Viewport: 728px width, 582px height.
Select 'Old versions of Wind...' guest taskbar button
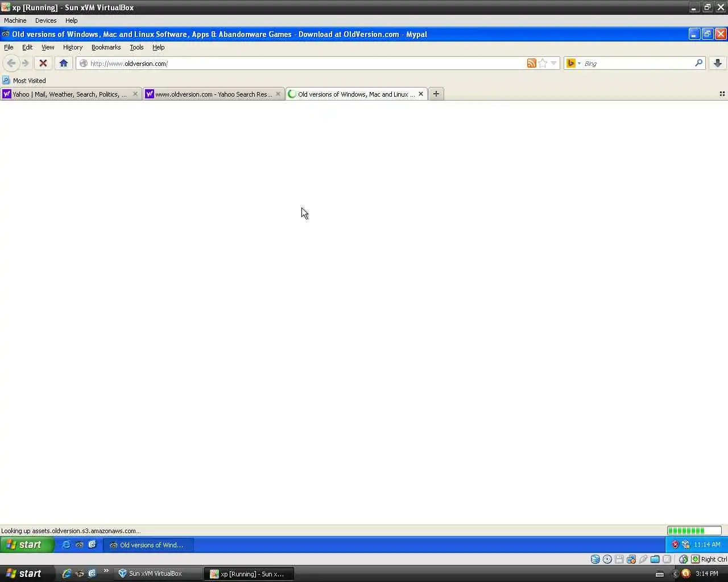pos(148,544)
